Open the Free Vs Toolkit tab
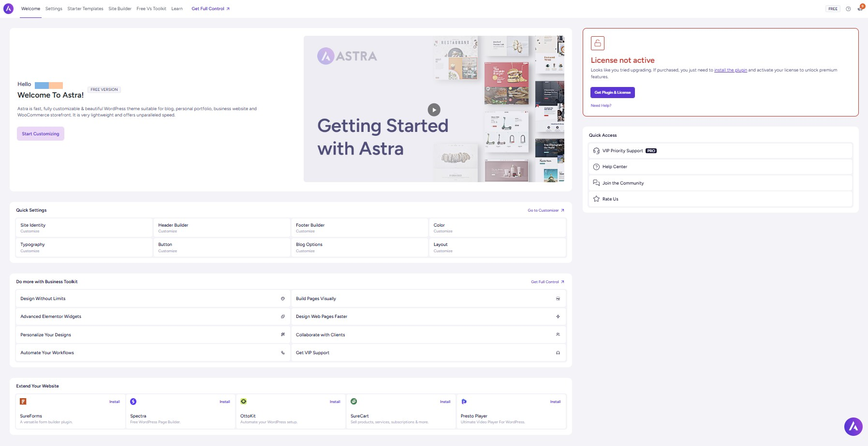 [x=151, y=9]
